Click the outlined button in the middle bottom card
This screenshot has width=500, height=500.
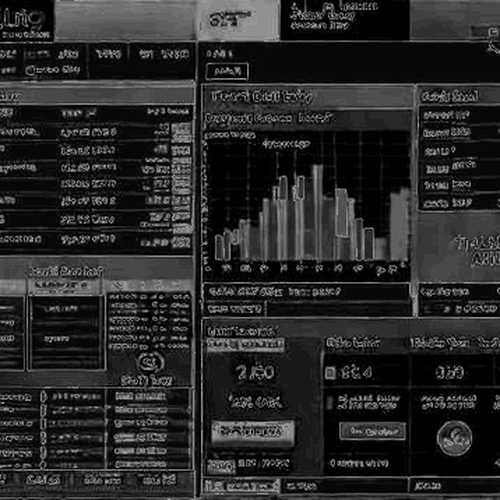[x=372, y=431]
